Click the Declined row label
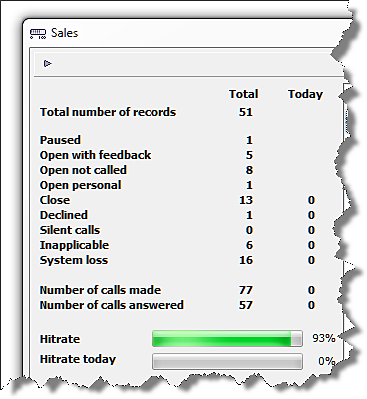367x399 pixels. [x=64, y=215]
